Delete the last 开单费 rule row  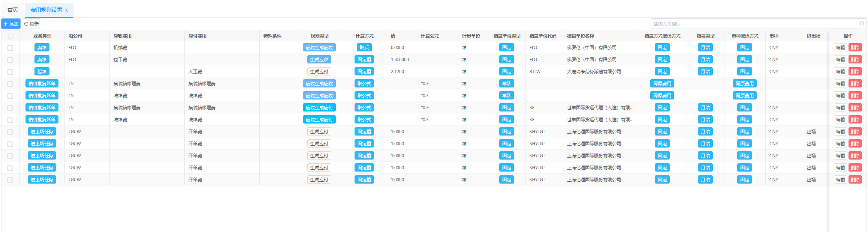[855, 180]
